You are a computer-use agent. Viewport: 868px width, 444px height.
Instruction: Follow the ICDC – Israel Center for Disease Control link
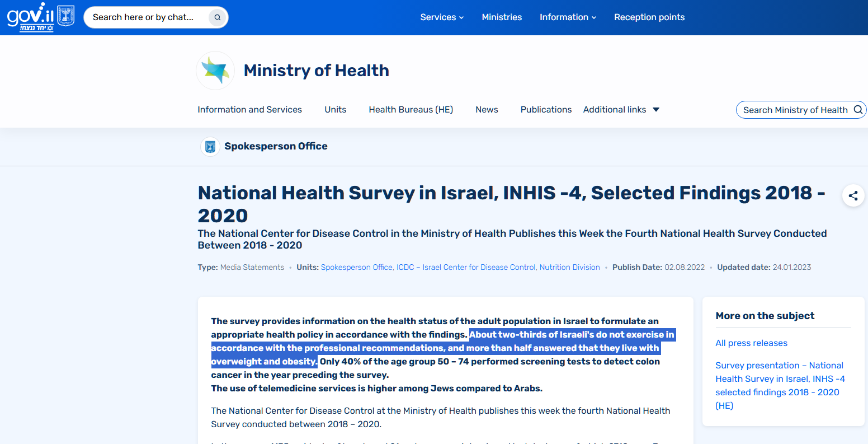click(466, 268)
